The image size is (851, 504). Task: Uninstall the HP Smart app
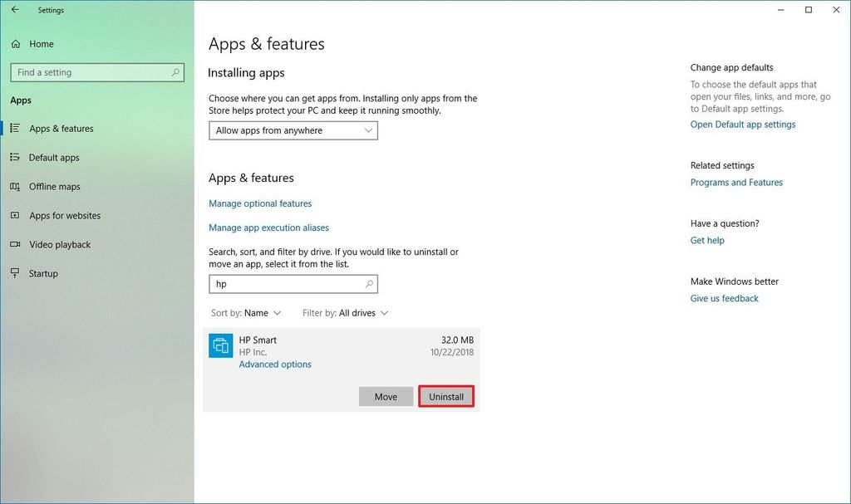click(446, 396)
